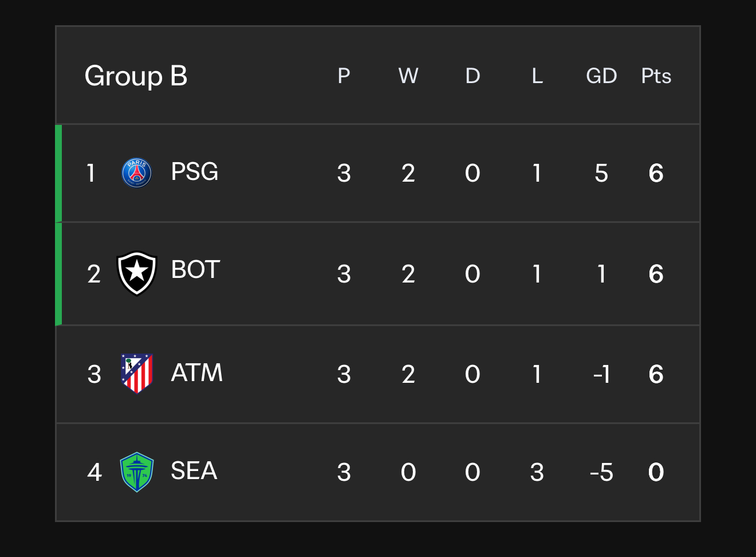Select the SEA team name
Image resolution: width=756 pixels, height=557 pixels.
coord(194,471)
